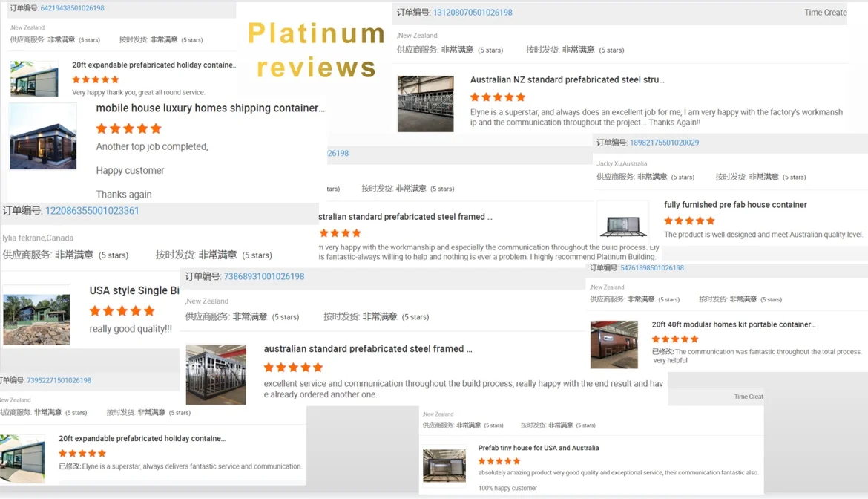The image size is (868, 499).
Task: Open 'mobile house luxury homes shipping container' title
Action: tap(211, 108)
